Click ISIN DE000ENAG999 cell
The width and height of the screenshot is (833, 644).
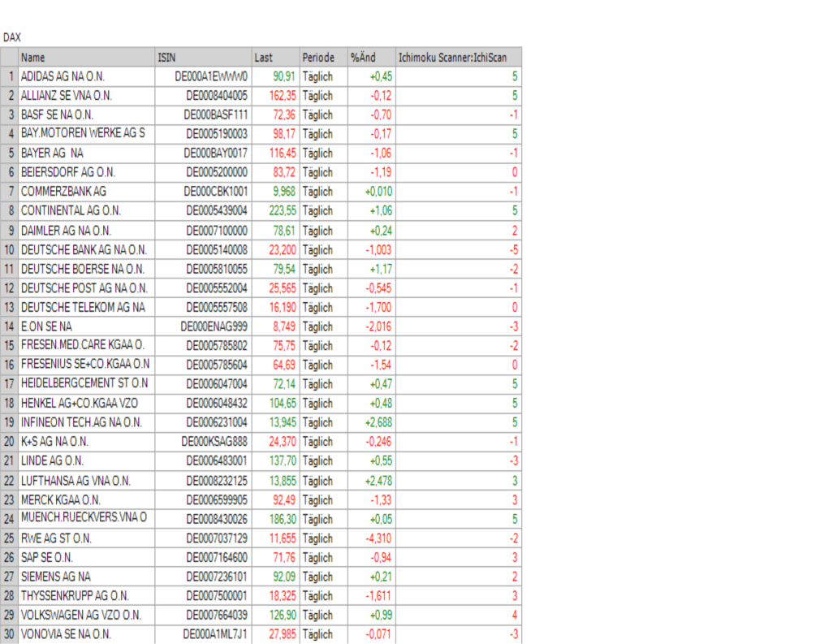click(204, 326)
